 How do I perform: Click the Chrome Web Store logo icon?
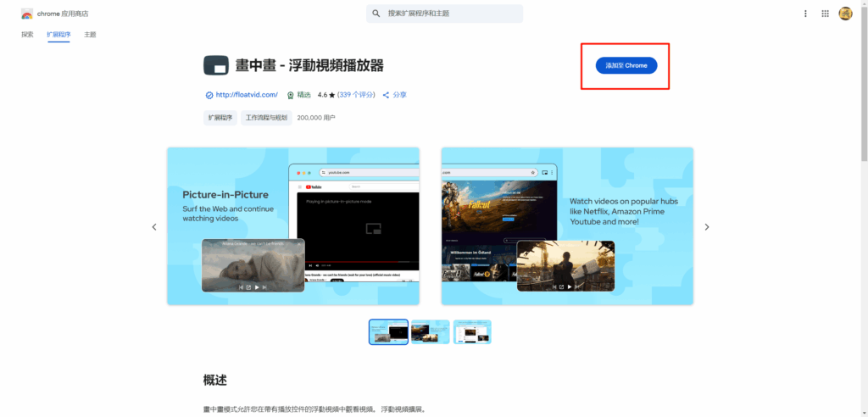pyautogui.click(x=26, y=14)
